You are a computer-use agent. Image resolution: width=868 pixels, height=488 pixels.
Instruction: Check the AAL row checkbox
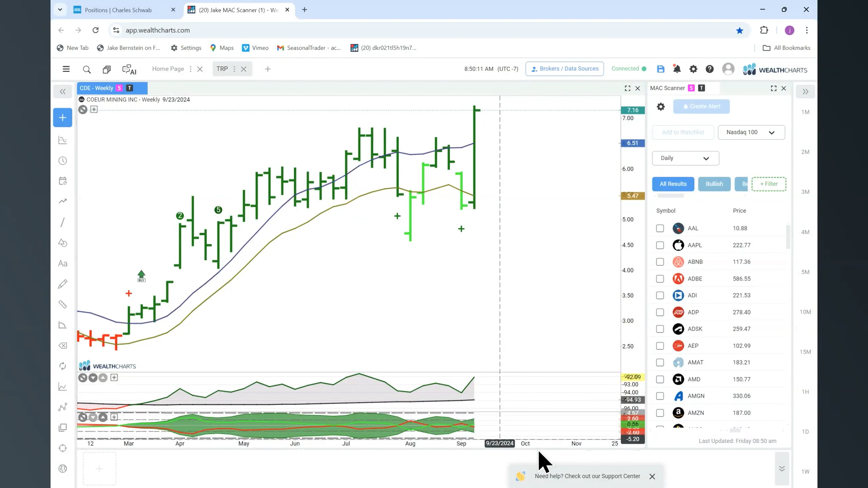coord(660,229)
